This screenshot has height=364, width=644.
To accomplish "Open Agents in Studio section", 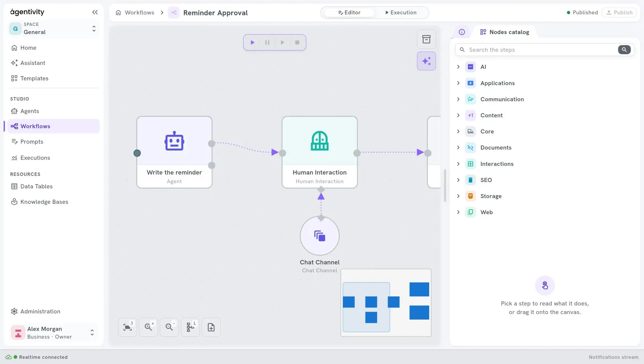I will pyautogui.click(x=53, y=111).
